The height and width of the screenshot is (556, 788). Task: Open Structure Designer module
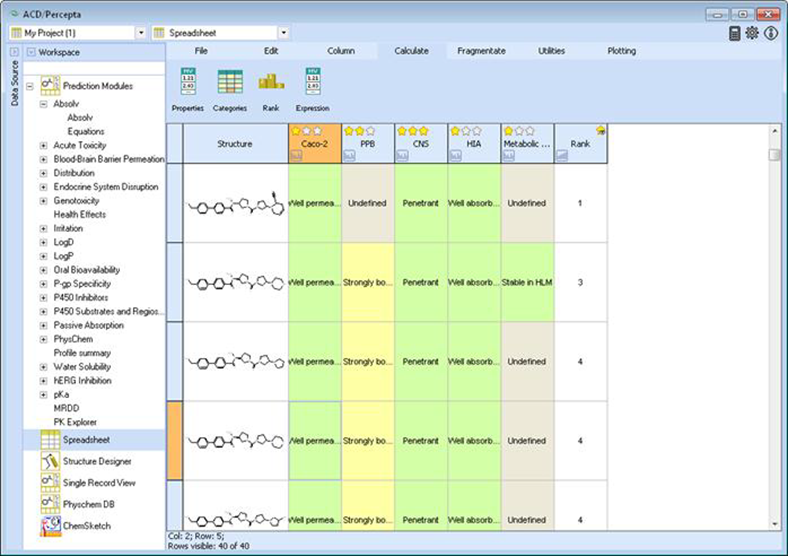(x=86, y=461)
